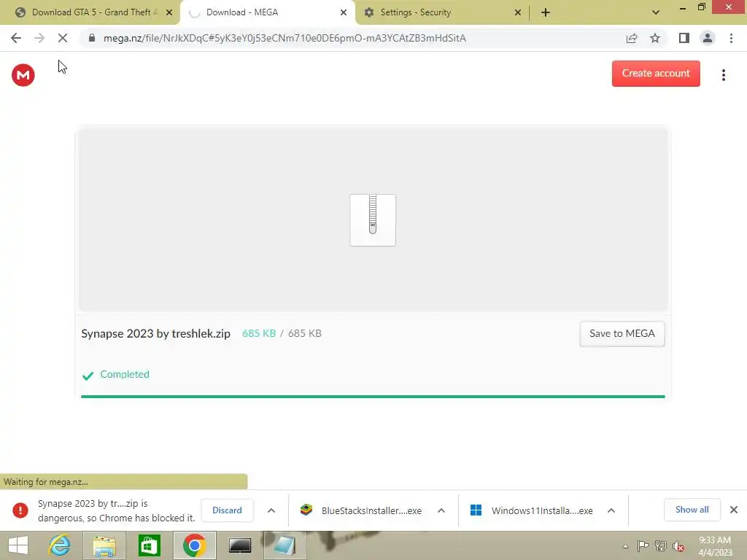The height and width of the screenshot is (560, 747).
Task: Open File Explorer from the taskbar
Action: point(104,545)
